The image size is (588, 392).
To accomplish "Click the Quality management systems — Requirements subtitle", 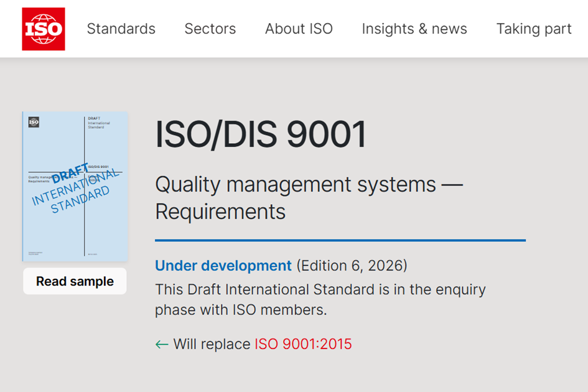I will [x=308, y=198].
